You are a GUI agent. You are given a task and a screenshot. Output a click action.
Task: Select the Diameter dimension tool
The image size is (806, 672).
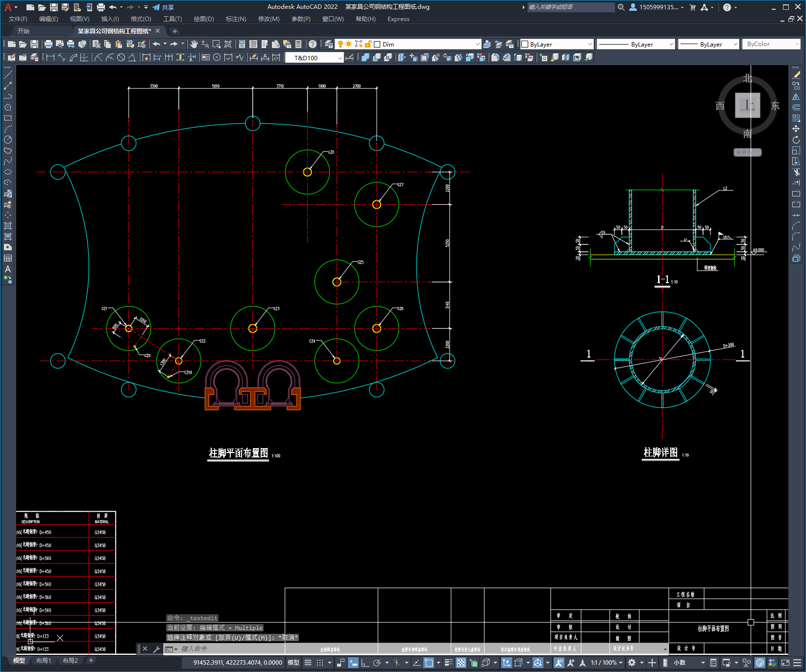[x=121, y=57]
